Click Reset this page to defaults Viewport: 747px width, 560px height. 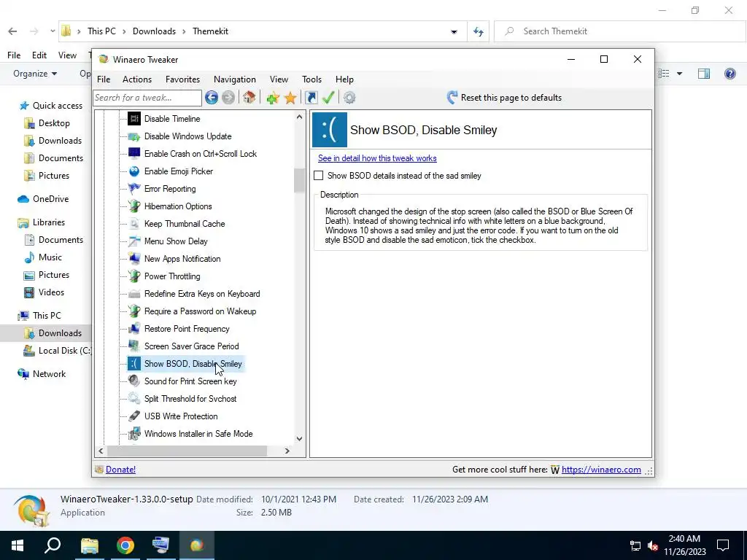pos(504,98)
